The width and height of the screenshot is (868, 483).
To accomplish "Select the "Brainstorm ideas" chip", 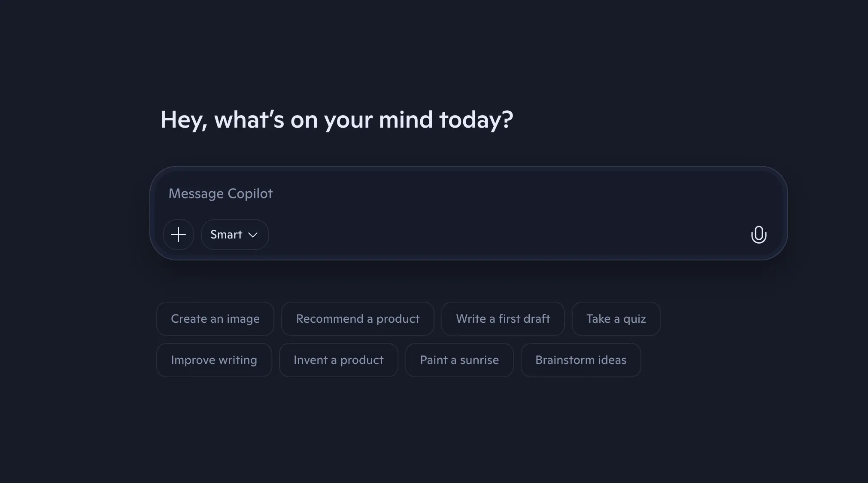I will [x=580, y=360].
